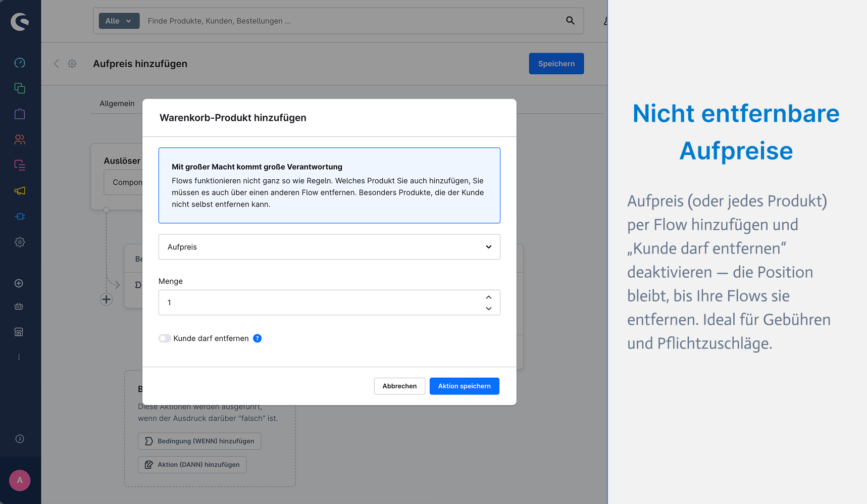Click the plus circle icon in sidebar
Screen dimensions: 867x504
[19, 283]
